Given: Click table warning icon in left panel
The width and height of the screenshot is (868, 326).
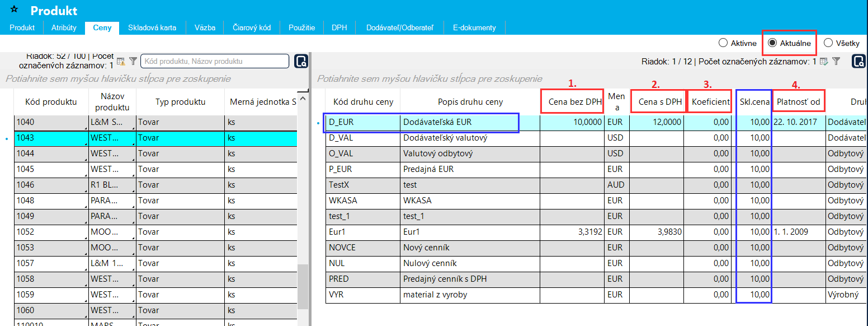Looking at the screenshot, I should 121,61.
